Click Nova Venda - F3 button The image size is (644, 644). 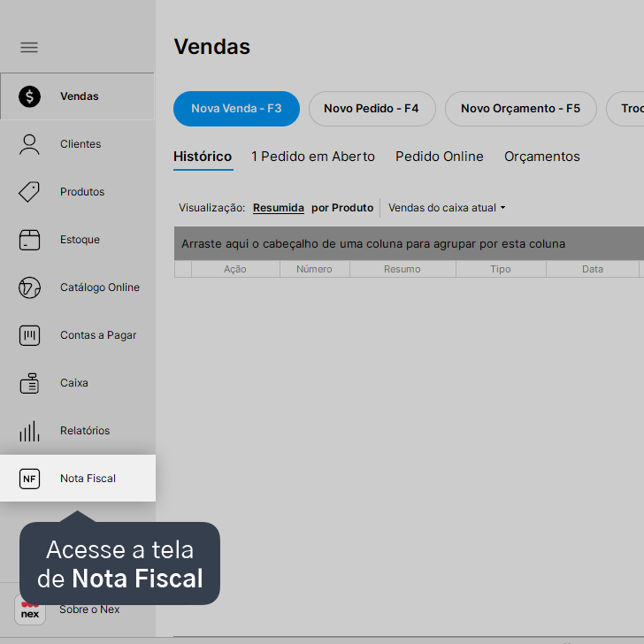coord(236,109)
